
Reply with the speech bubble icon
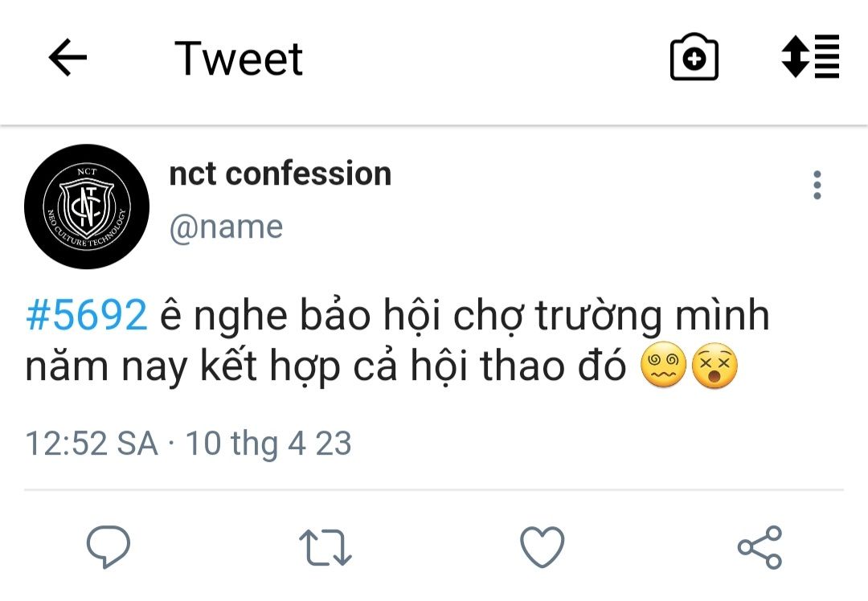point(108,547)
